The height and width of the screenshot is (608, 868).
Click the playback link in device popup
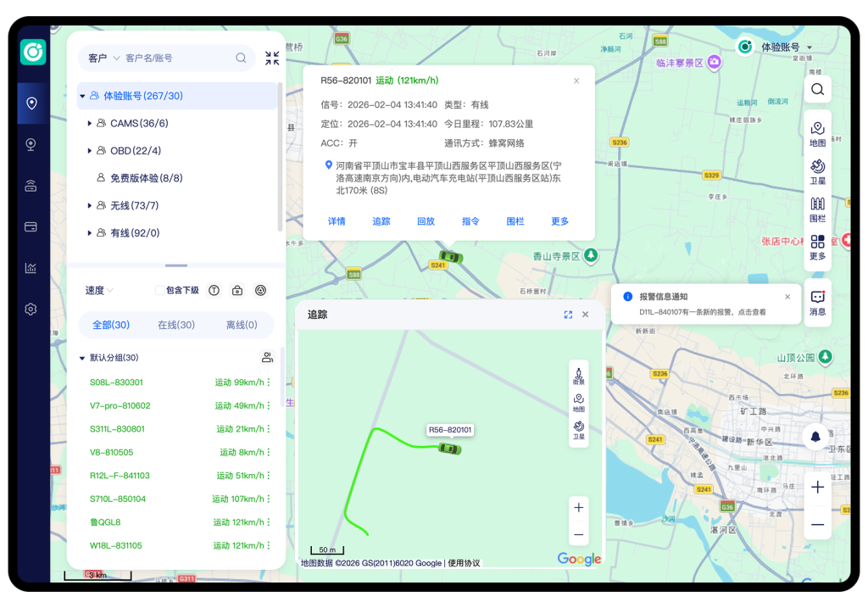(x=426, y=221)
